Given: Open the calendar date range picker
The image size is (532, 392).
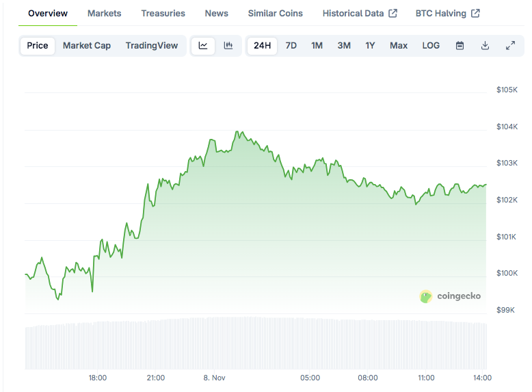Looking at the screenshot, I should pos(460,46).
